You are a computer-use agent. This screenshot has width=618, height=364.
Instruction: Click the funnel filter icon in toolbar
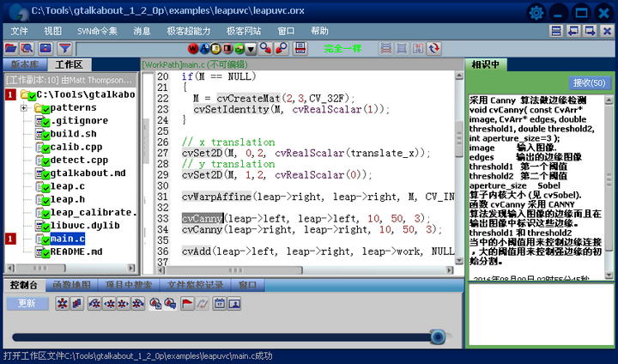click(65, 48)
